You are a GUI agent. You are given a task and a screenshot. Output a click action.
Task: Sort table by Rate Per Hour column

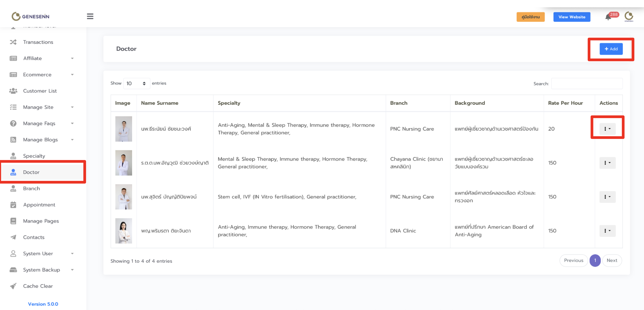coord(565,103)
